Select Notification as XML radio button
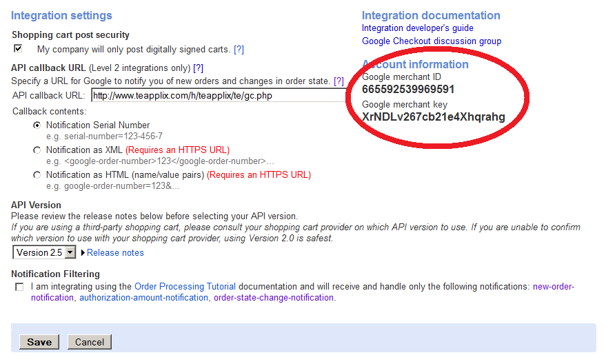The width and height of the screenshot is (606, 364). [37, 150]
